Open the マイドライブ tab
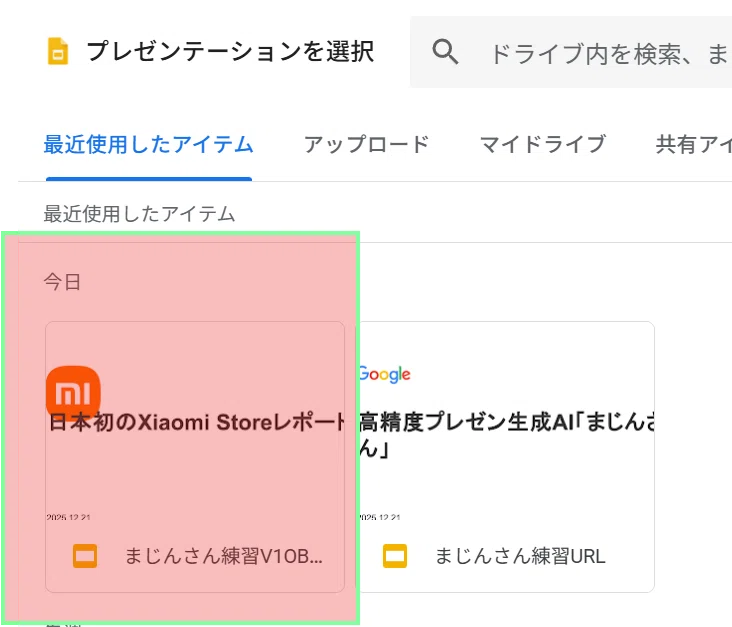The height and width of the screenshot is (627, 732). coord(542,144)
